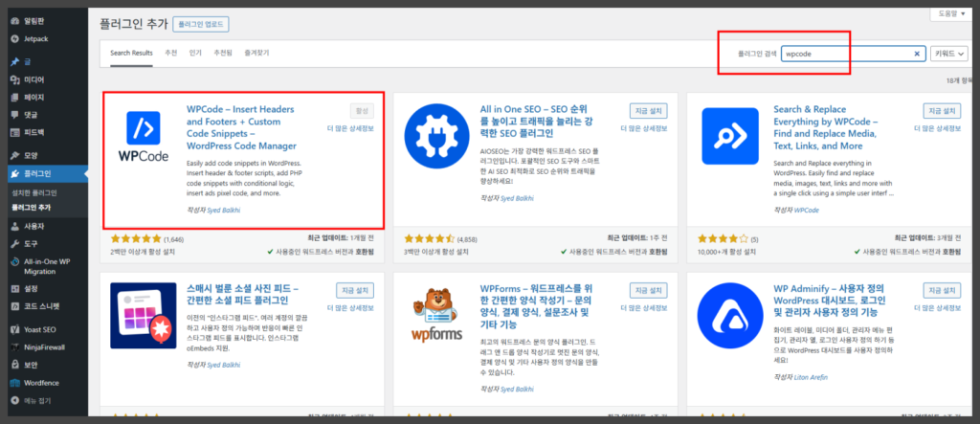Open the 코드 스니펫 sidebar icon

(15, 306)
